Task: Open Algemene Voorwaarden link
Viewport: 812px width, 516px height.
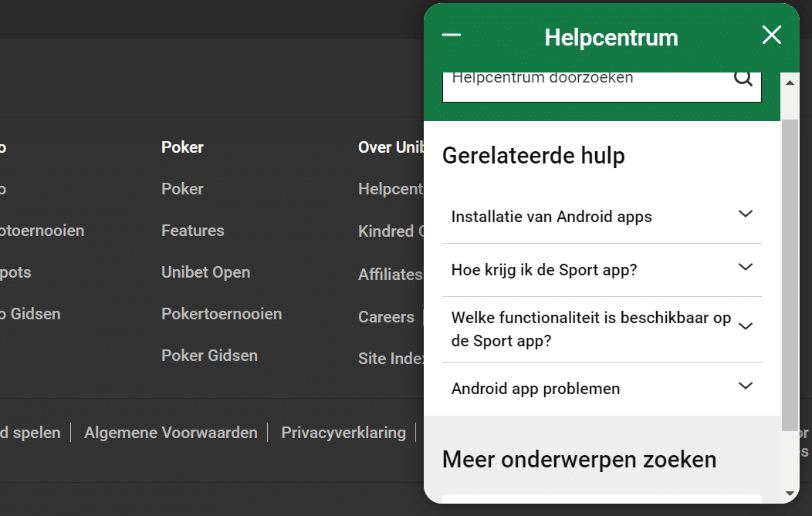Action: click(x=171, y=433)
